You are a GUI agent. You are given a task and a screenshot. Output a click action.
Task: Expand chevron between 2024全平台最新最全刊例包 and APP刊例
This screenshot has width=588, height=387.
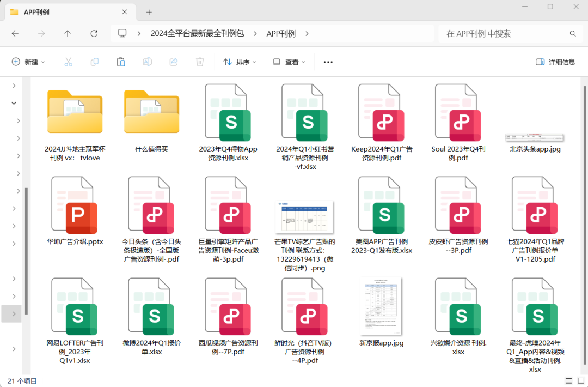click(x=255, y=33)
